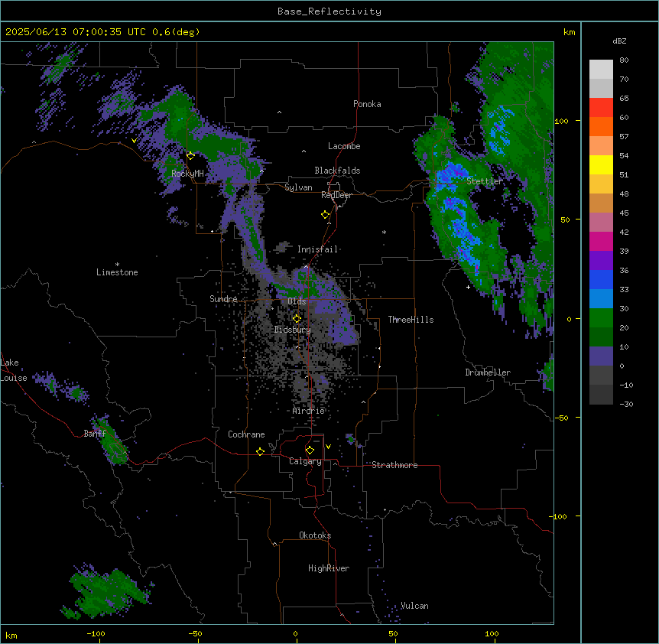Click the Innisfail town label
The image size is (659, 644).
coord(317,249)
